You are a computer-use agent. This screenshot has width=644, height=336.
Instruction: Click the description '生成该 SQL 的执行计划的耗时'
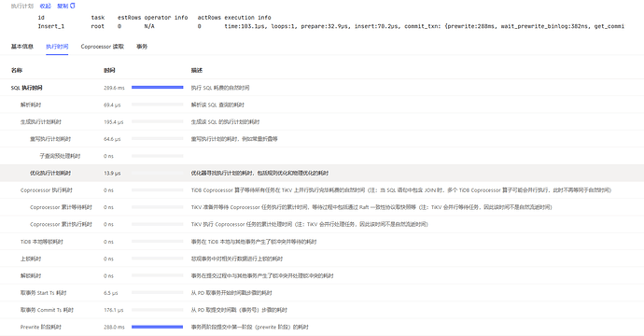click(x=226, y=122)
